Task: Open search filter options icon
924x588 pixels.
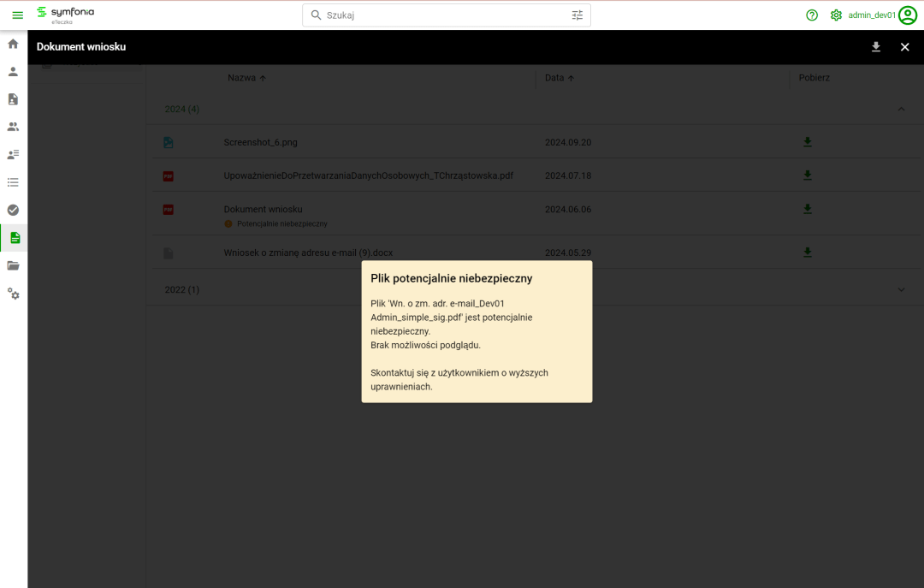Action: coord(577,15)
